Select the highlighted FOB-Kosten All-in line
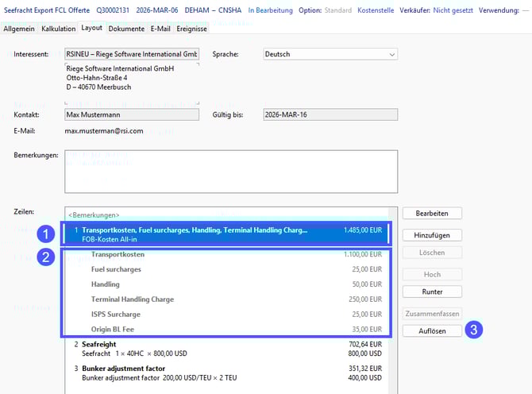 coord(226,234)
